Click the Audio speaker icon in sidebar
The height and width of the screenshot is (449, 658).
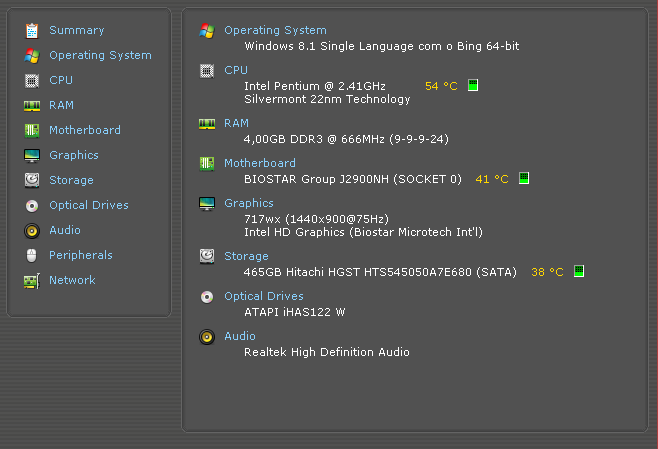[x=32, y=230]
